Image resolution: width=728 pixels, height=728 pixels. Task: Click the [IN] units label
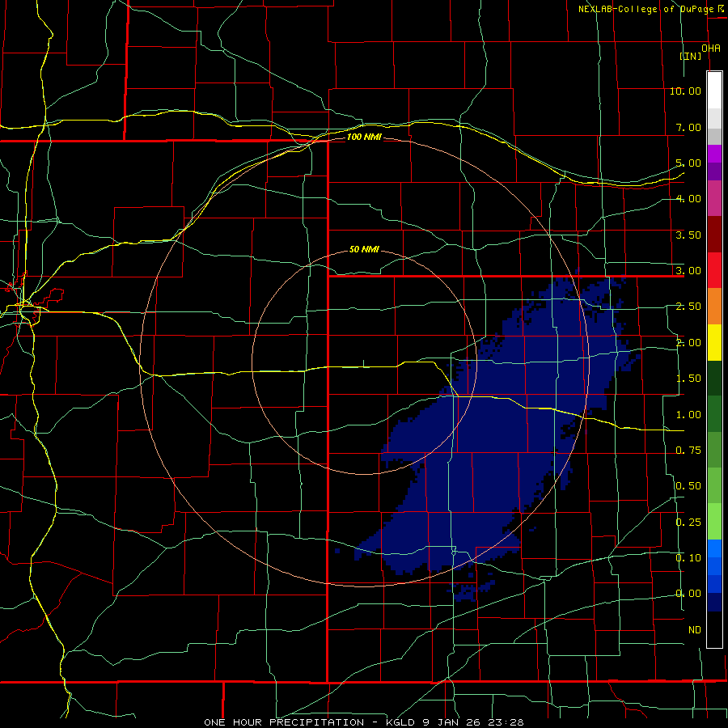(x=691, y=56)
